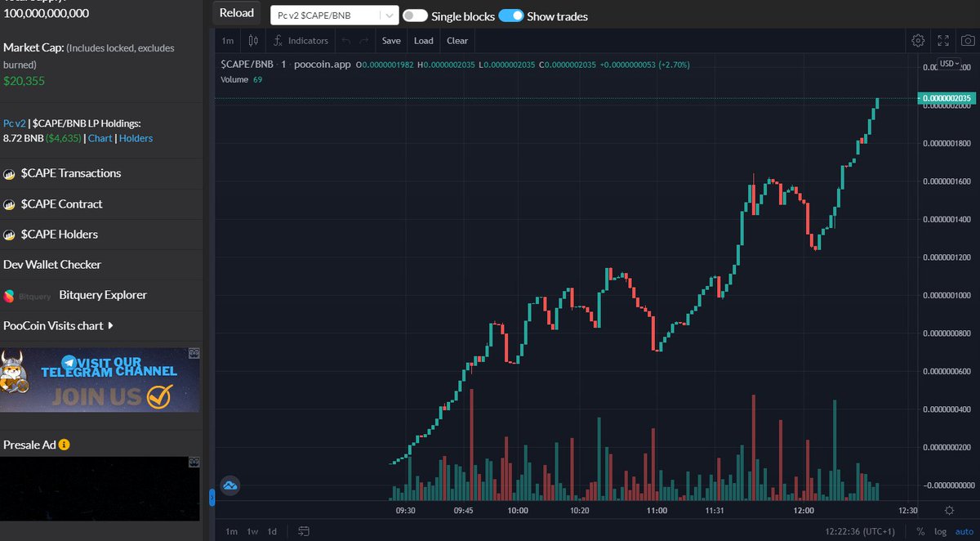This screenshot has height=541, width=980.
Task: Click the 11:00 time axis label
Action: click(x=656, y=510)
